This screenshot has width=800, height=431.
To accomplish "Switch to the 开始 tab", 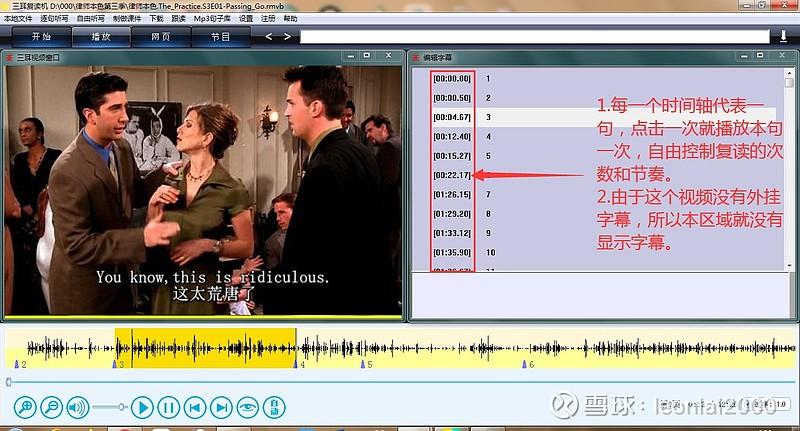I will (x=41, y=37).
